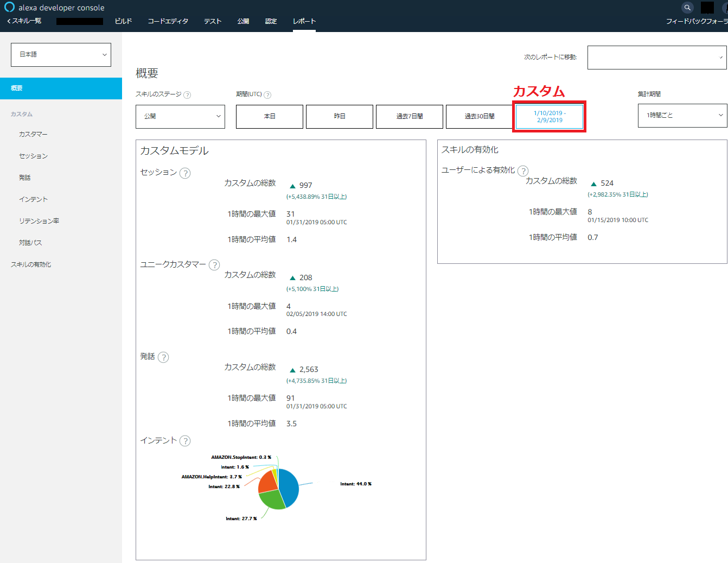Expand the 公開 skill stage dropdown
The image size is (728, 563).
180,117
